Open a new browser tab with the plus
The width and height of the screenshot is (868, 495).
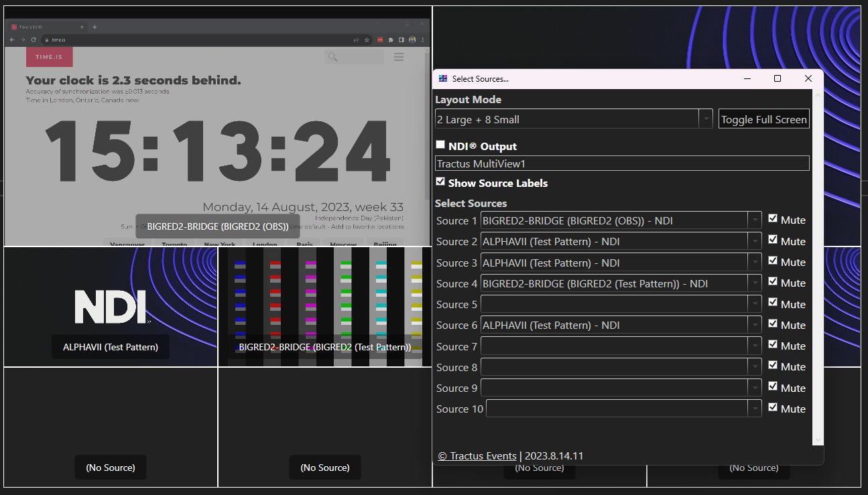point(95,27)
